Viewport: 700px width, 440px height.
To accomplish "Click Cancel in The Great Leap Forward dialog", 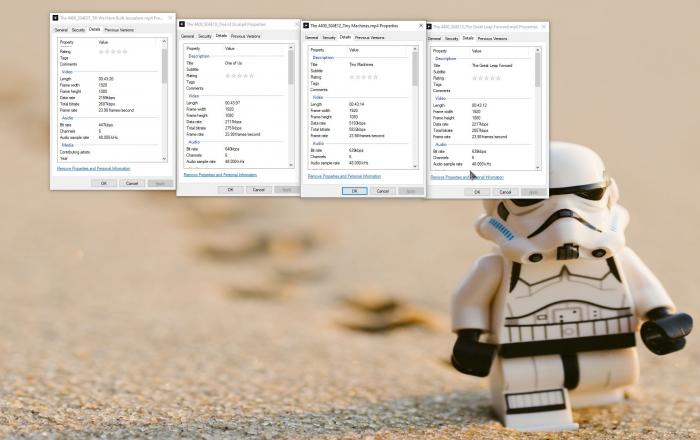I will click(506, 192).
